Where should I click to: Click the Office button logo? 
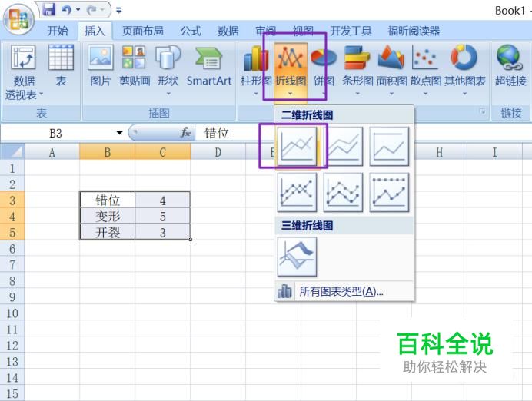pos(18,20)
